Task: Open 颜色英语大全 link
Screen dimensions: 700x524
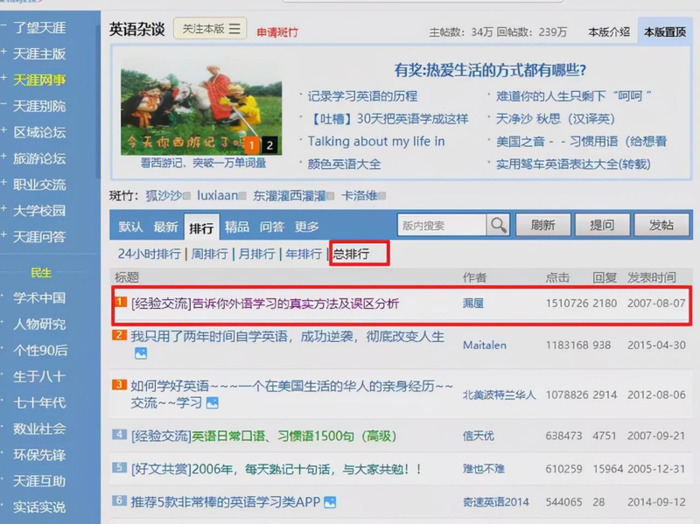Action: tap(344, 164)
